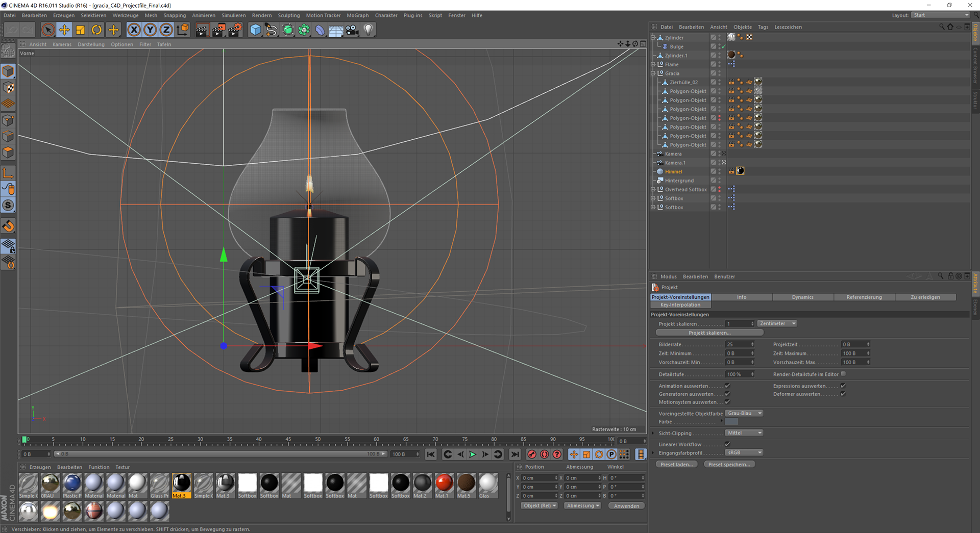This screenshot has width=980, height=533.
Task: Toggle the X axis lock
Action: click(x=134, y=30)
